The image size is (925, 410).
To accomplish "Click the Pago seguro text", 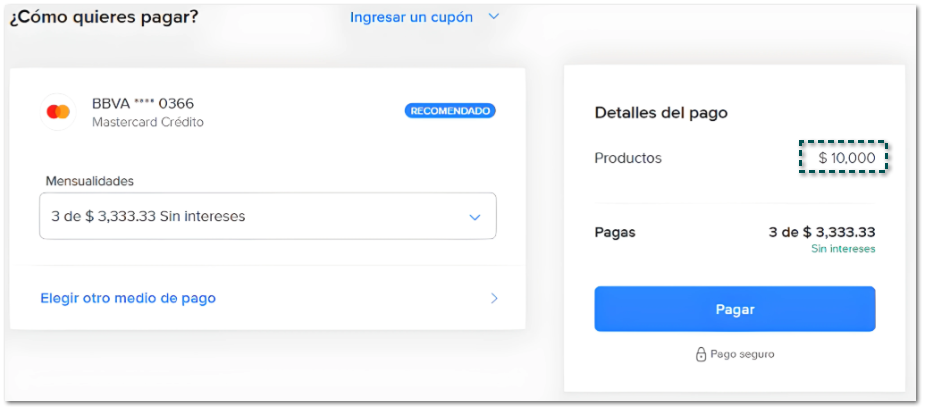I will pyautogui.click(x=742, y=354).
